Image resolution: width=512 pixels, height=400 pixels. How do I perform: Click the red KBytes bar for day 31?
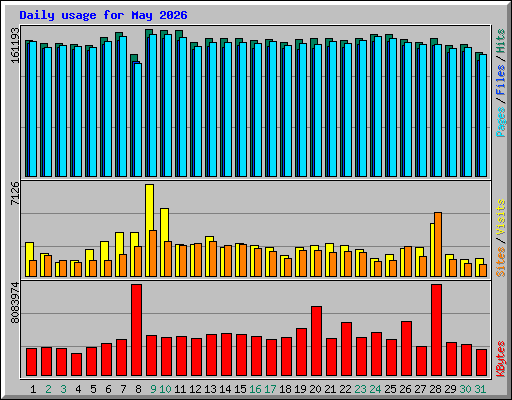tap(481, 363)
